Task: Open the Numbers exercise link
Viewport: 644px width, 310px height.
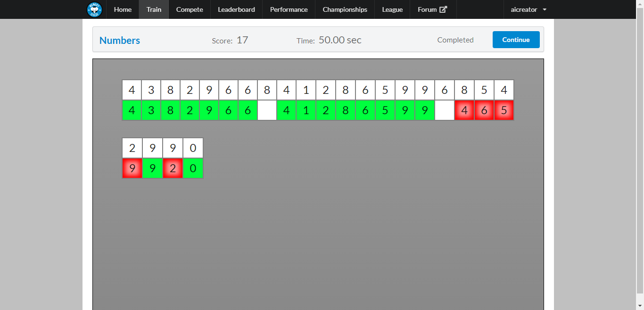Action: pos(119,41)
